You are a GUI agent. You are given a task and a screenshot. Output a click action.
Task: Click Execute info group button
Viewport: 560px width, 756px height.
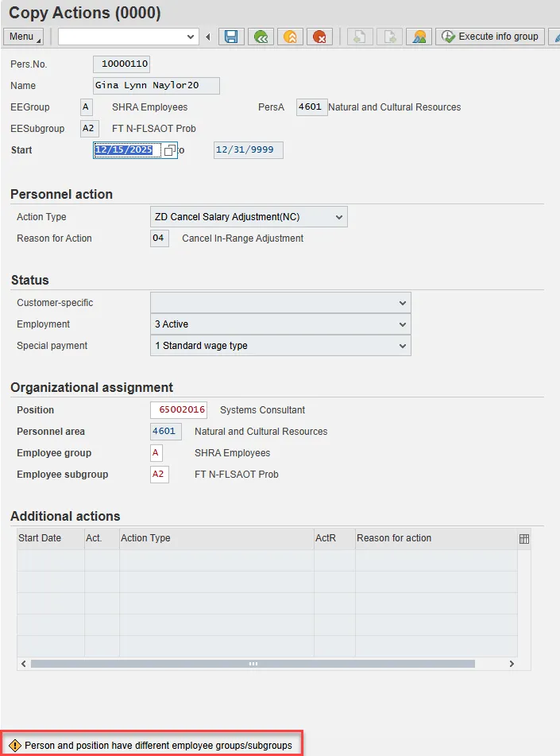point(490,37)
